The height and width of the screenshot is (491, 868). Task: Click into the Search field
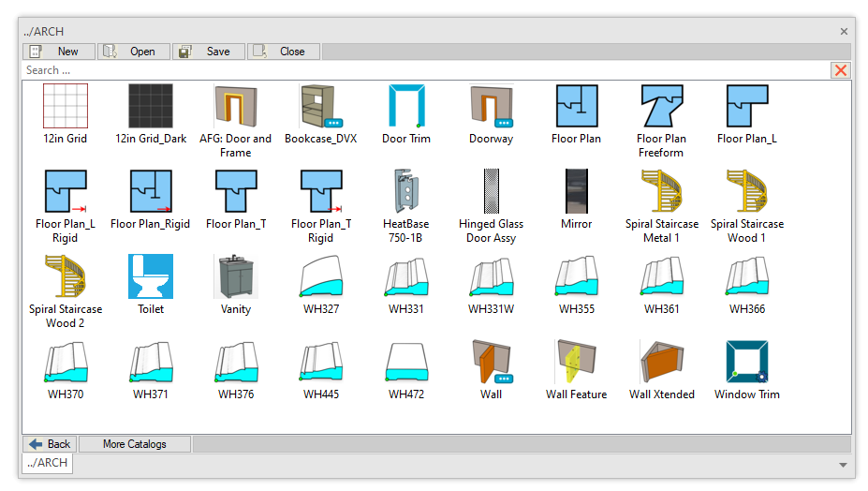421,70
